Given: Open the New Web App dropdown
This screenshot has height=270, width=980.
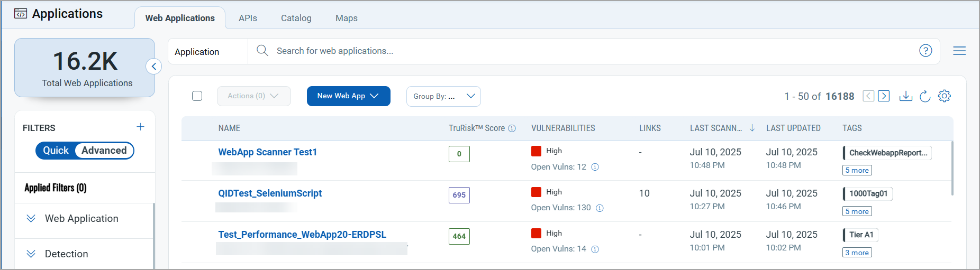Looking at the screenshot, I should [x=348, y=96].
